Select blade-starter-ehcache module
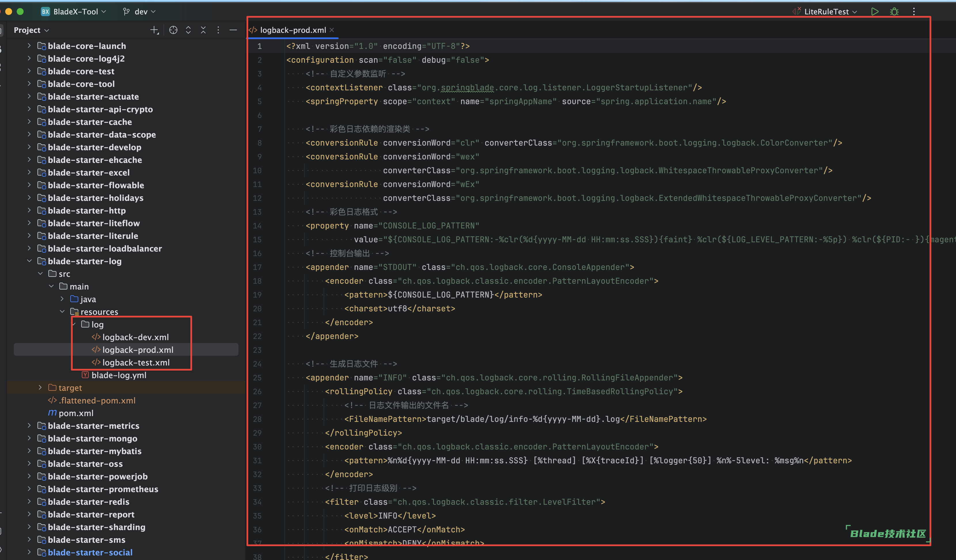The height and width of the screenshot is (560, 956). pos(95,160)
